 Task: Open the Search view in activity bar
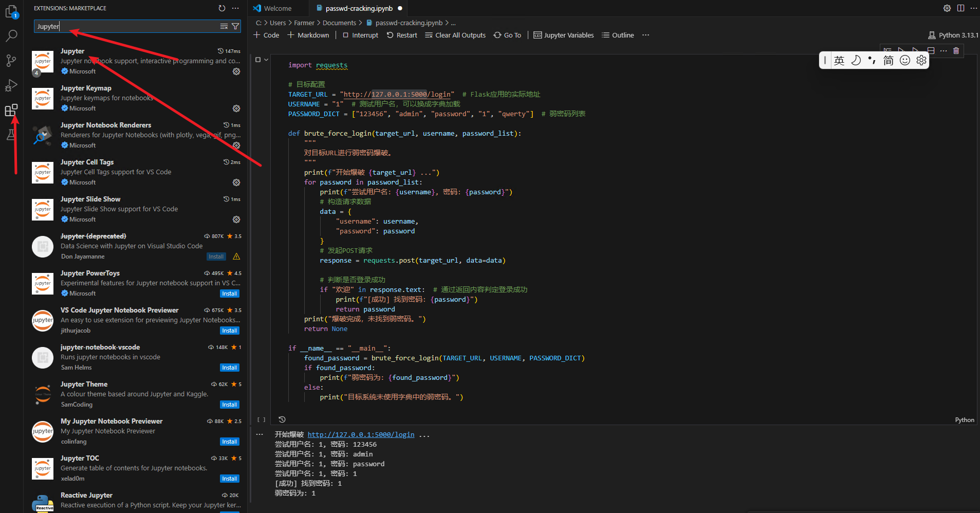coord(11,35)
